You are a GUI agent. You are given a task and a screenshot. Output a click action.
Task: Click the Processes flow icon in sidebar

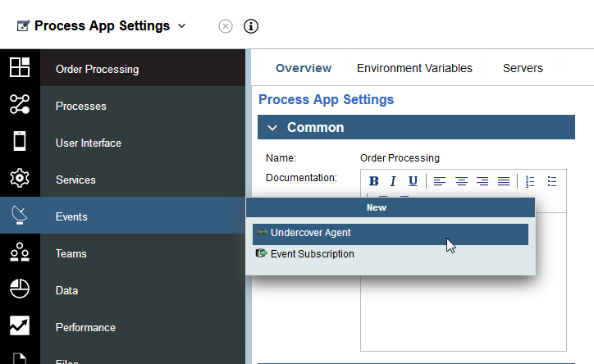click(20, 105)
